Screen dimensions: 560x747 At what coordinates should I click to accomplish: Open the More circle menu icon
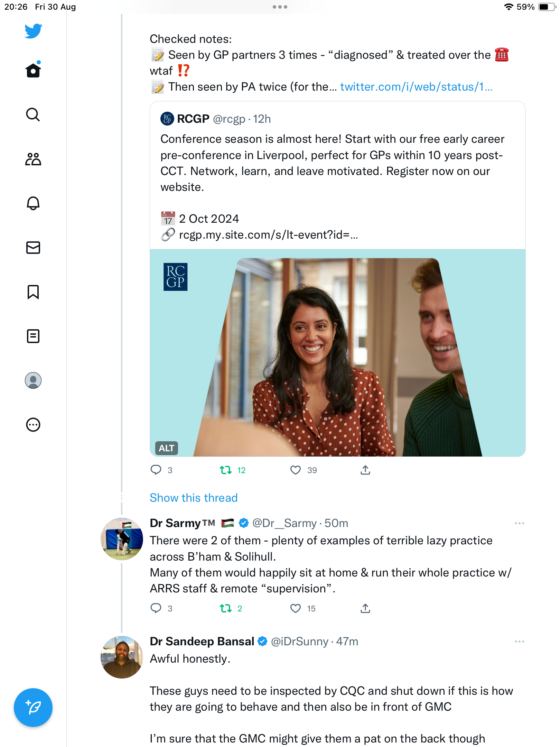point(33,425)
